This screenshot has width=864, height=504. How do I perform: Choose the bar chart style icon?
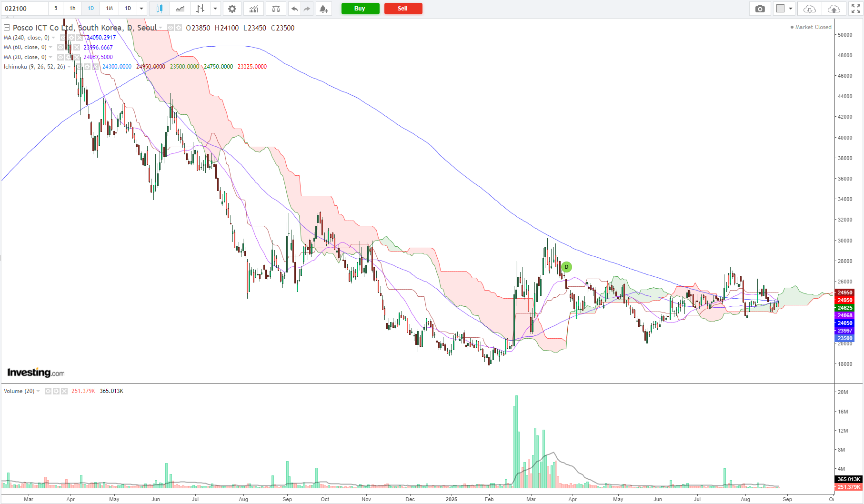coord(201,9)
